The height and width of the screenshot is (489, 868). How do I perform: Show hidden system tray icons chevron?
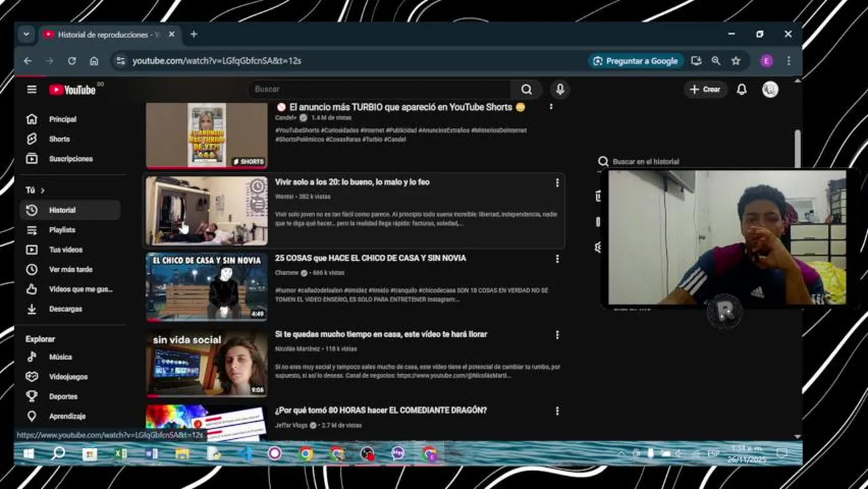tap(621, 454)
